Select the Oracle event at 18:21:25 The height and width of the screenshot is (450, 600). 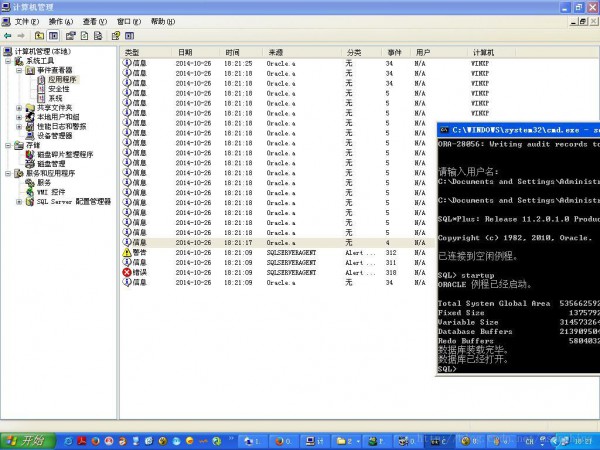click(360, 63)
